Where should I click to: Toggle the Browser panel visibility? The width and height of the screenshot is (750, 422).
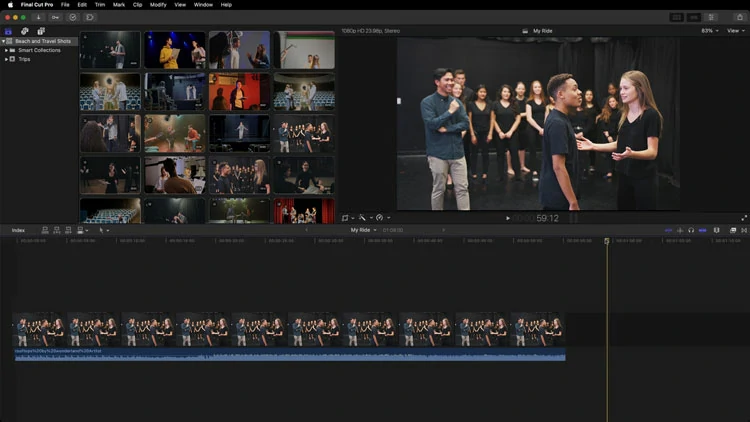tap(676, 17)
